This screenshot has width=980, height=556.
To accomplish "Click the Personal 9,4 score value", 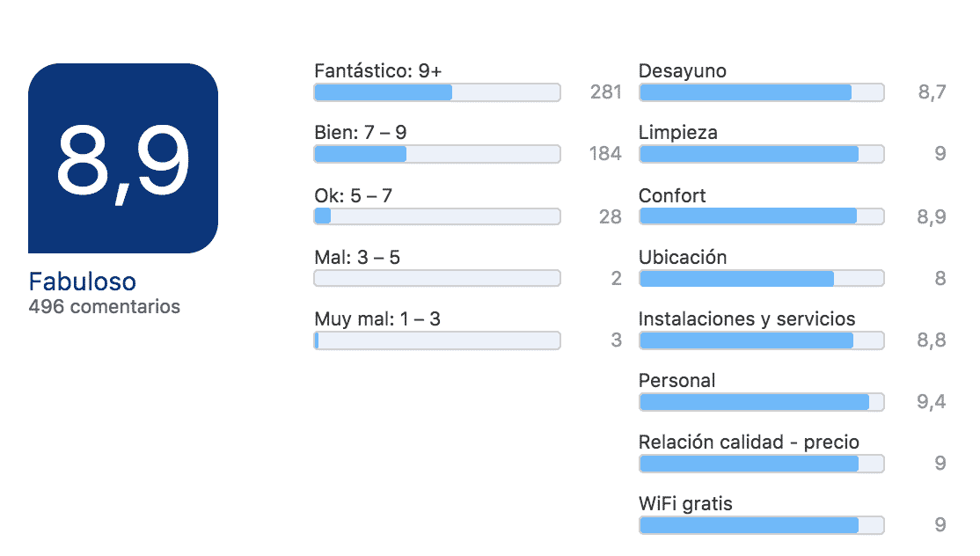I will click(932, 402).
